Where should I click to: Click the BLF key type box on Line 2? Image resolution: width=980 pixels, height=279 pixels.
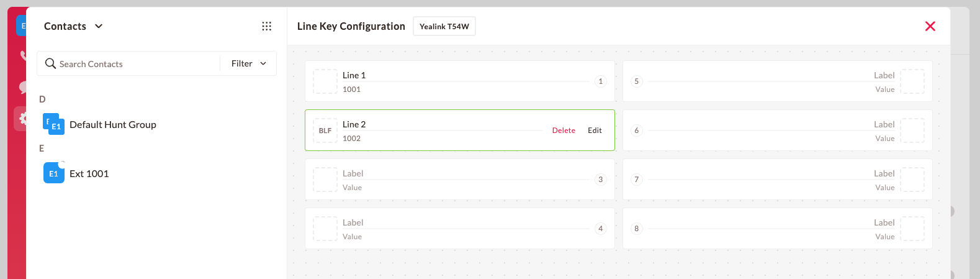pyautogui.click(x=325, y=130)
